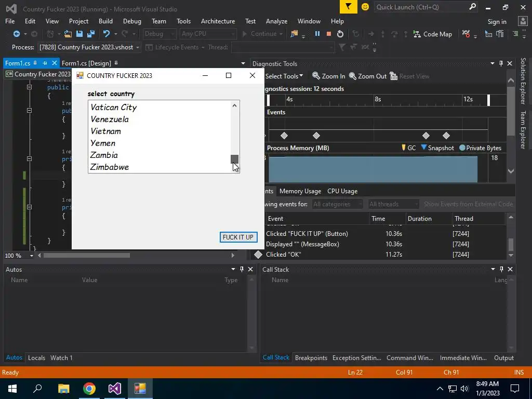Screen dimensions: 532x399
Task: Click the Navigate Backward arrow icon
Action: click(x=16, y=34)
